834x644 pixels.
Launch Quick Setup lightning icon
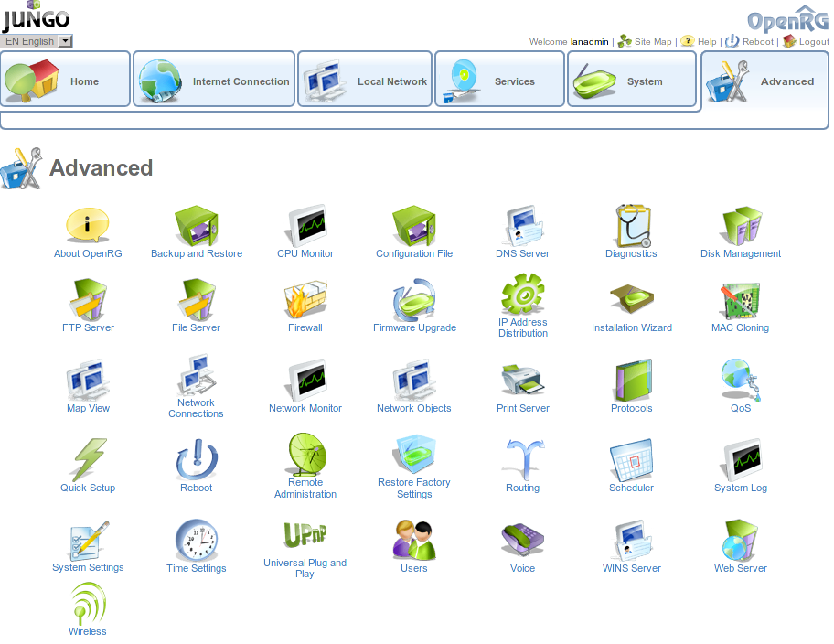[88, 459]
